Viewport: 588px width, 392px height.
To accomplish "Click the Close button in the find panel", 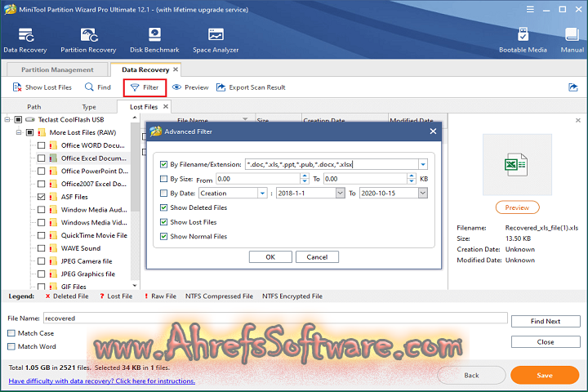I will coord(546,341).
